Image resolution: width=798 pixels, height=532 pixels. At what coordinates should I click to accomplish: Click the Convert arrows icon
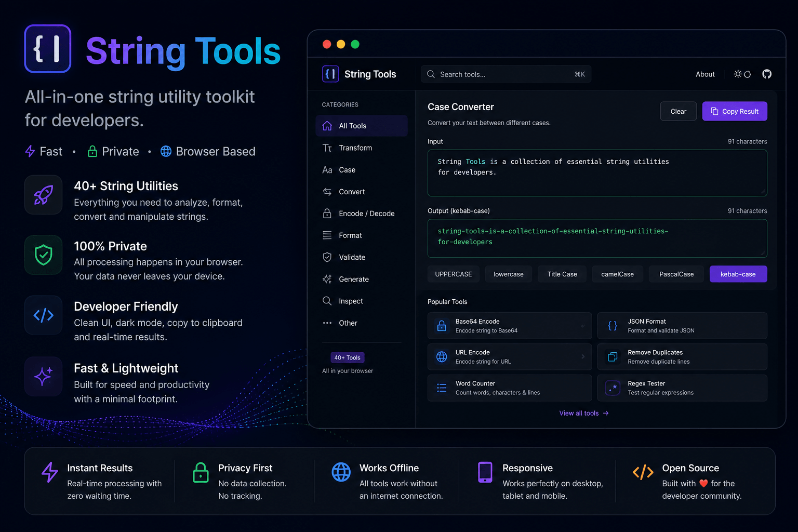pyautogui.click(x=327, y=192)
